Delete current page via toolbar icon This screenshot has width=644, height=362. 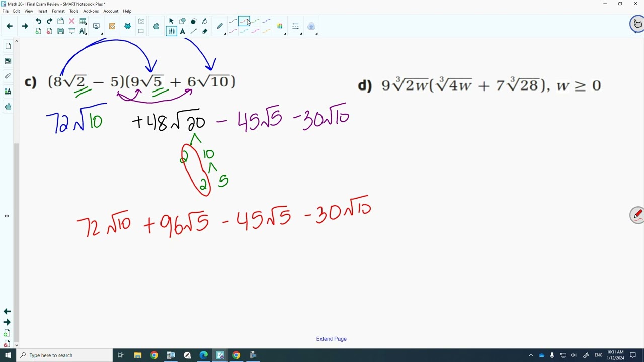click(x=49, y=31)
